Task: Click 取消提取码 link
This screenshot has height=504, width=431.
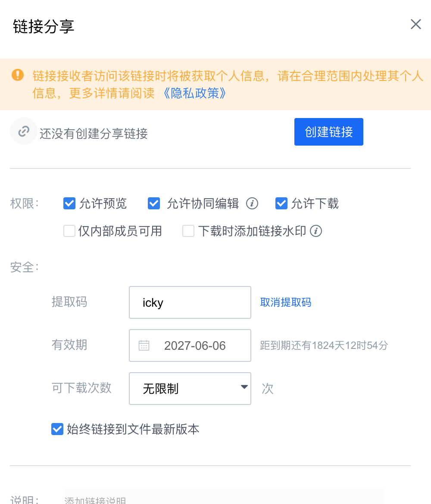Action: tap(286, 302)
